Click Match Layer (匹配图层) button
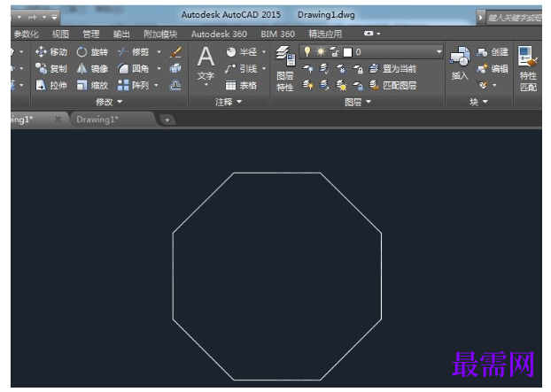 point(392,85)
